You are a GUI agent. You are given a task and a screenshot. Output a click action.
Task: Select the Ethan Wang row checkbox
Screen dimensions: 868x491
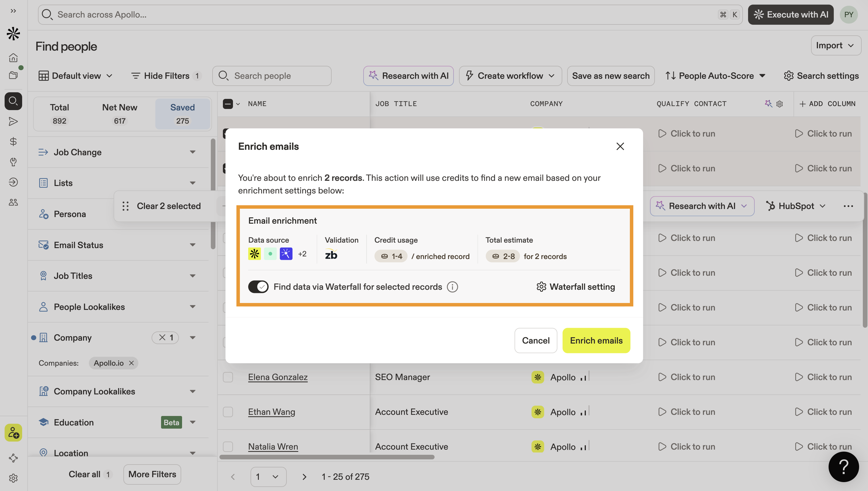(228, 412)
